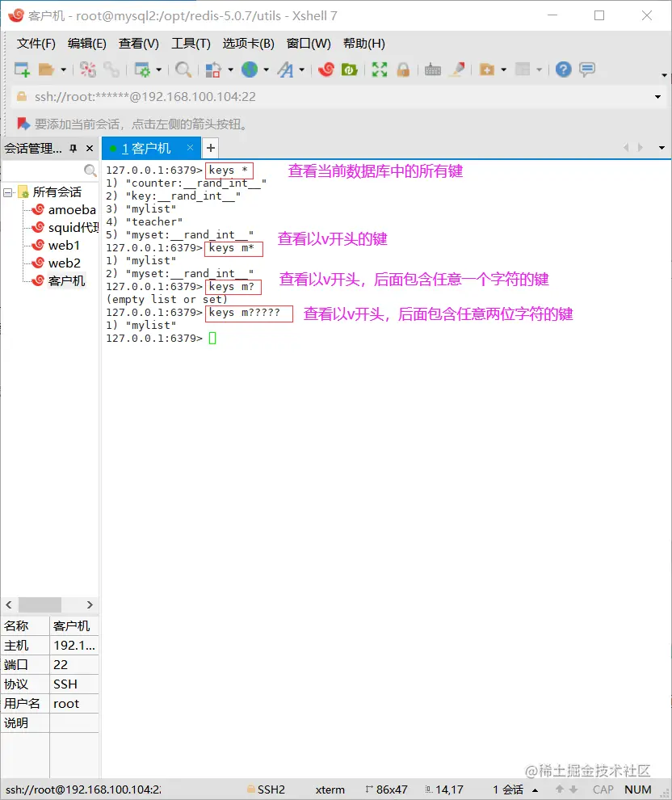Click the Find magnifier toolbar icon
672x800 pixels.
point(183,69)
